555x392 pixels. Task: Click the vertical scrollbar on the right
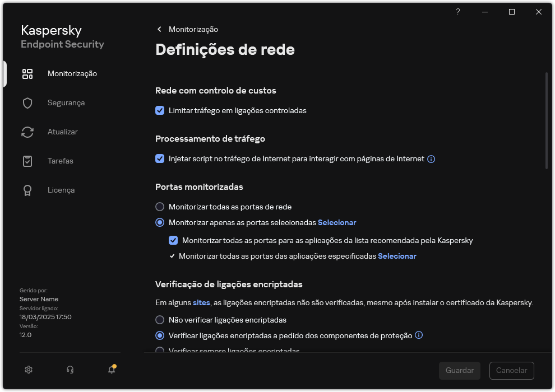[547, 118]
